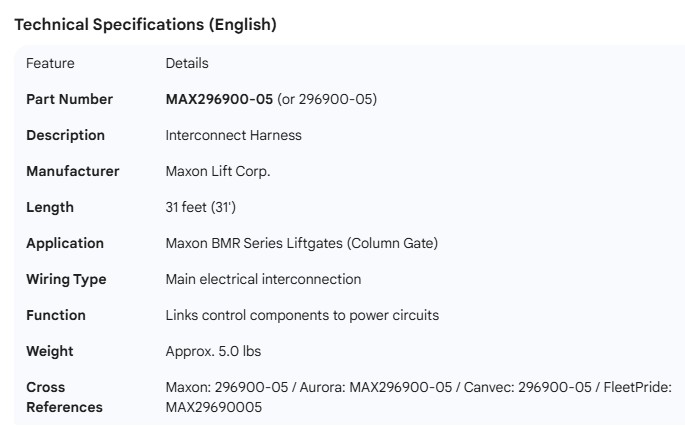Select the Manufacturer row label
The width and height of the screenshot is (685, 429).
click(72, 171)
